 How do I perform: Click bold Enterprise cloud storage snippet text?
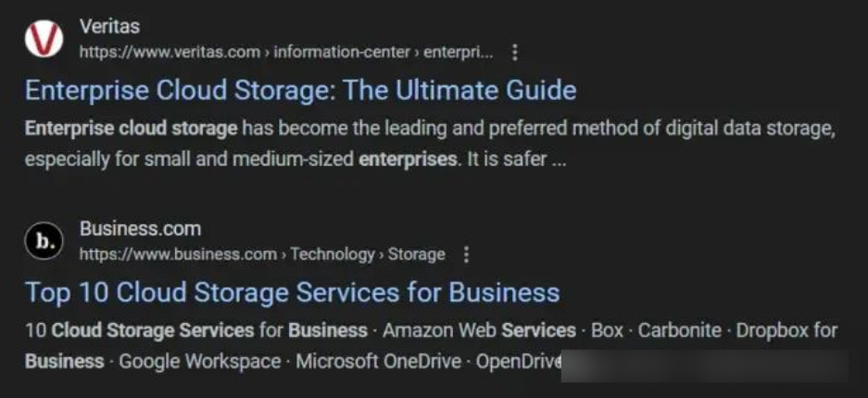tap(132, 129)
